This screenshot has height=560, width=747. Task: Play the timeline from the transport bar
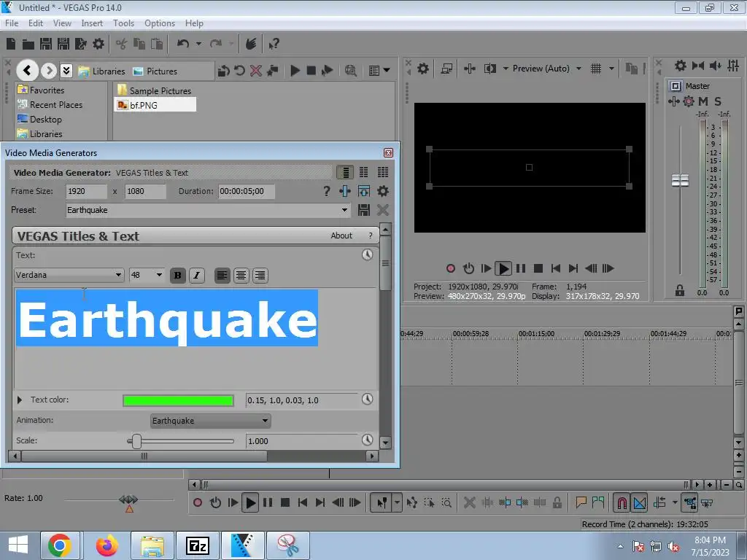250,502
